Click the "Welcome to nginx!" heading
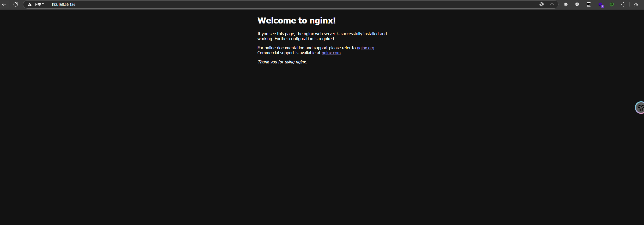 tap(297, 20)
